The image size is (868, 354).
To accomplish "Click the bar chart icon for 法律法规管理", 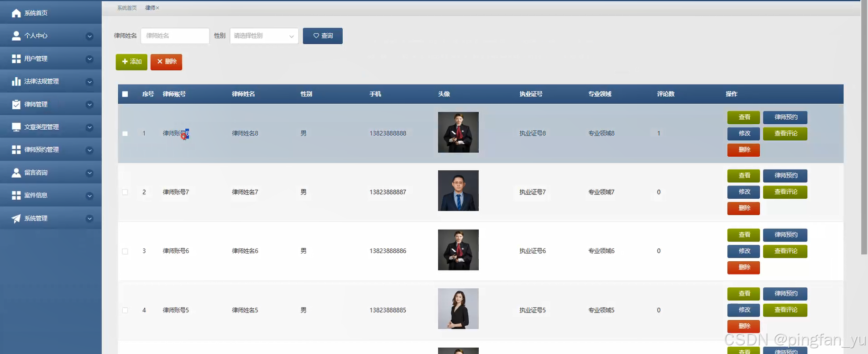I will pyautogui.click(x=16, y=81).
